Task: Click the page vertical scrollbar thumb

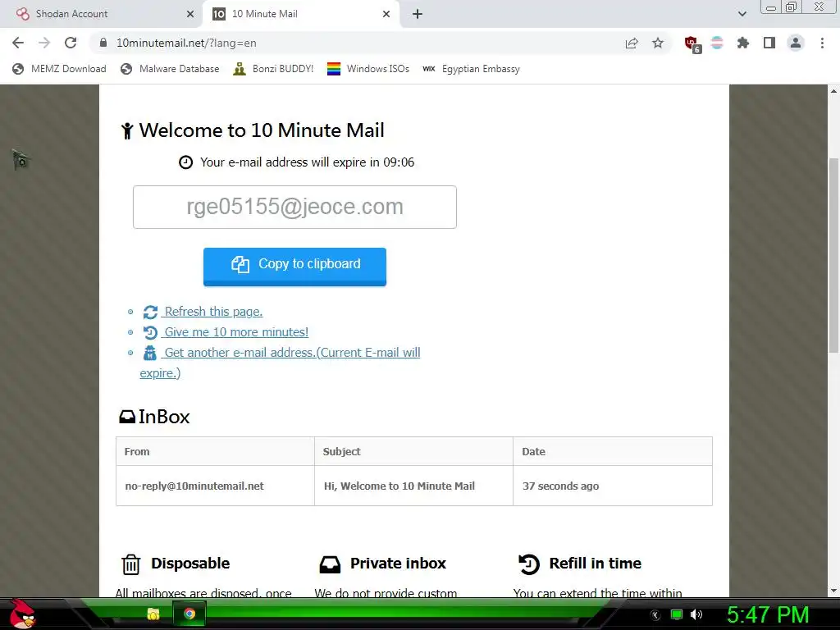Action: coord(833,256)
